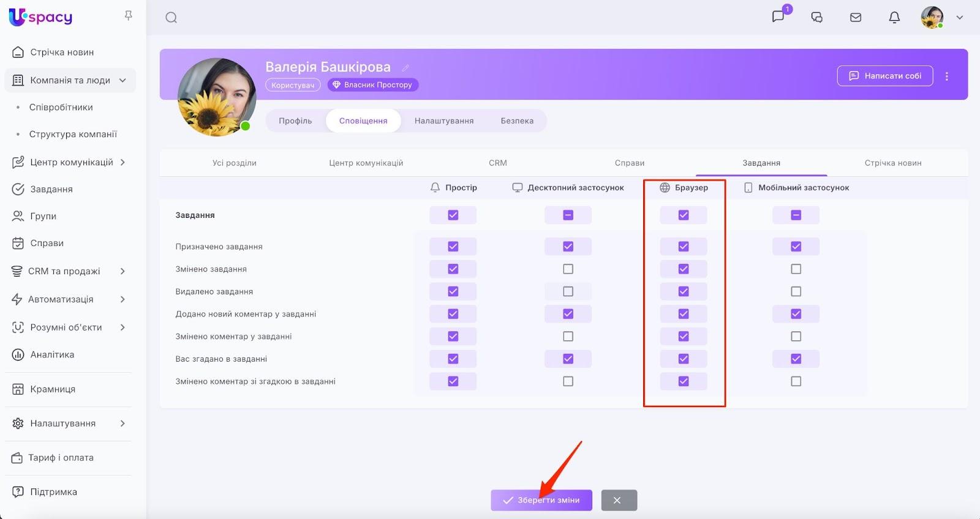Enable mobile app for Видалено завдання
980x519 pixels.
tap(796, 291)
